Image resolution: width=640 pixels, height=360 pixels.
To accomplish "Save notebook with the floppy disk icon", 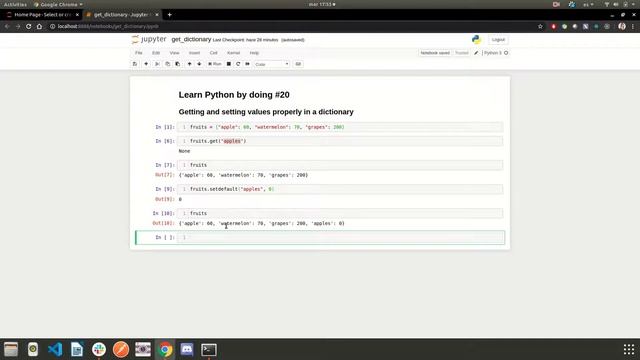I will point(135,64).
